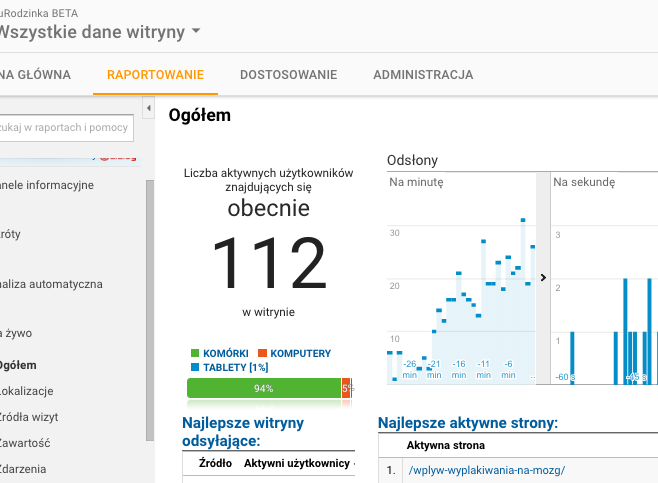Click the green KOMÓRKI legend square
Viewport: 658px width, 483px height.
[x=194, y=354]
